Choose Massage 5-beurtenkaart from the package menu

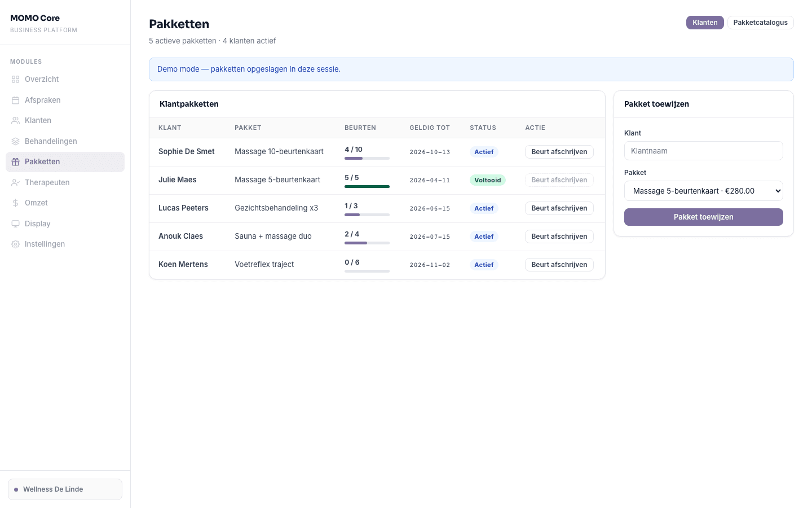(703, 191)
